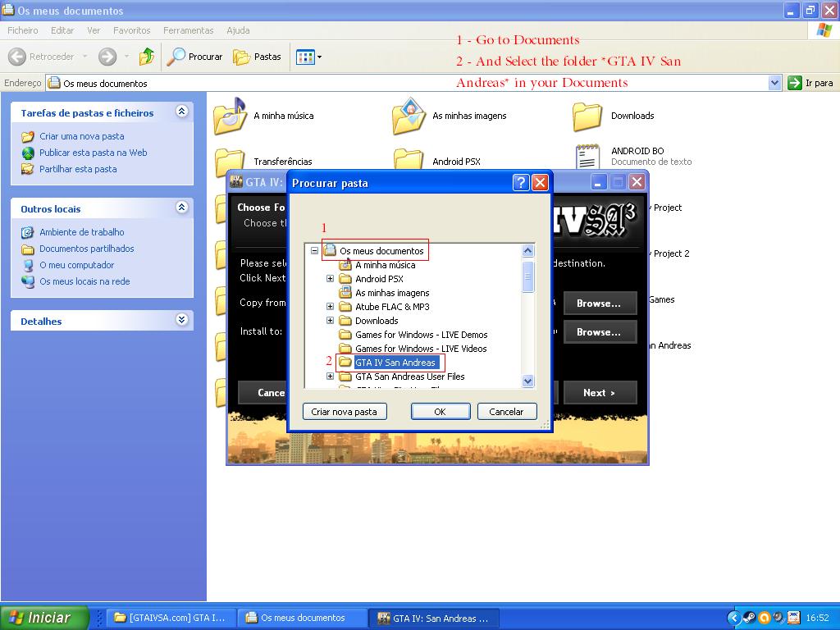The height and width of the screenshot is (630, 840).
Task: Select Games for Windows - LIVE Demos
Action: (421, 335)
